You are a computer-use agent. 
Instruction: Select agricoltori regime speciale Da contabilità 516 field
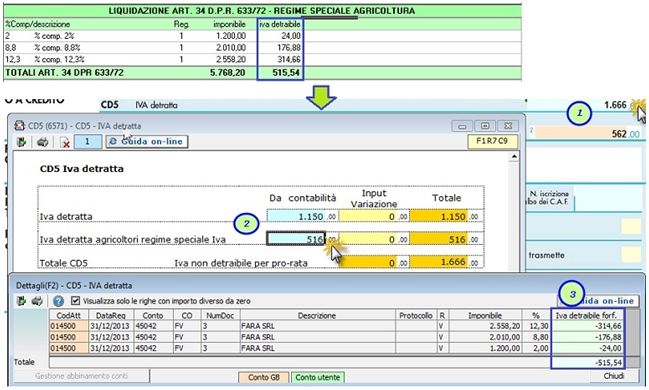tap(296, 239)
